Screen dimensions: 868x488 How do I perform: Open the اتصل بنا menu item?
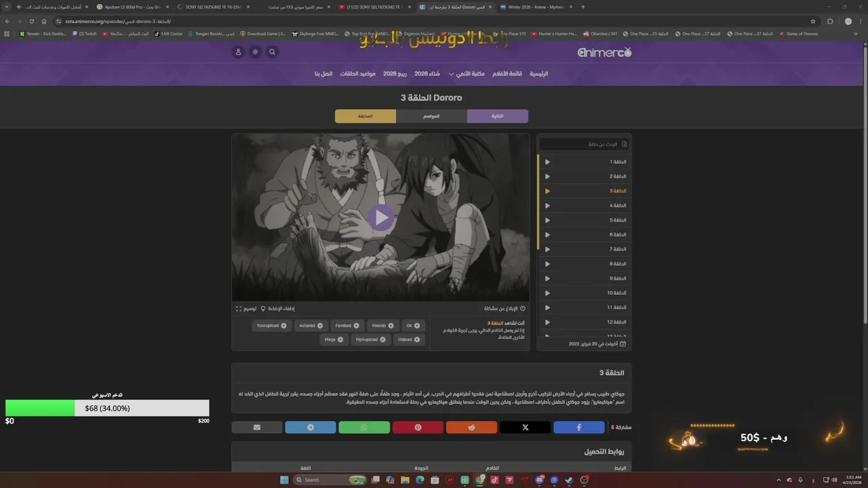coord(323,73)
